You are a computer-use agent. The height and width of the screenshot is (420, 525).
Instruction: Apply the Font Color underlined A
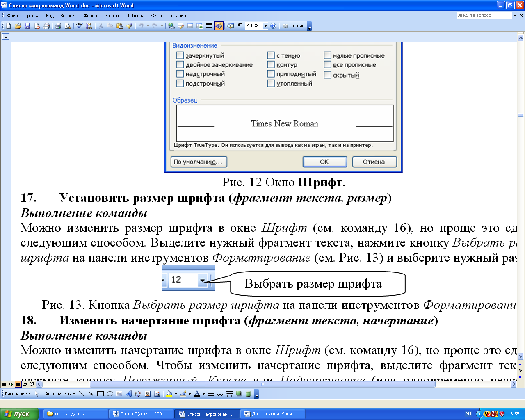(x=197, y=394)
